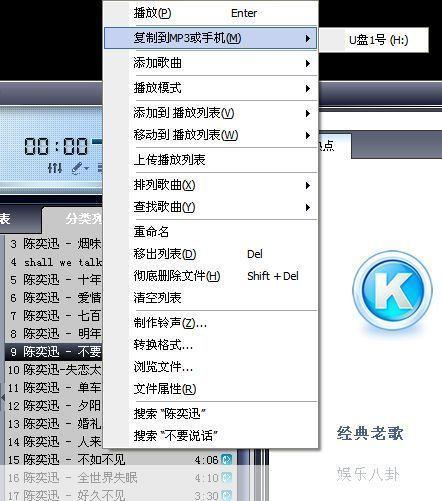Choose 上传播放列表 in the menu
Screen dimensions: 442x501
(x=211, y=160)
